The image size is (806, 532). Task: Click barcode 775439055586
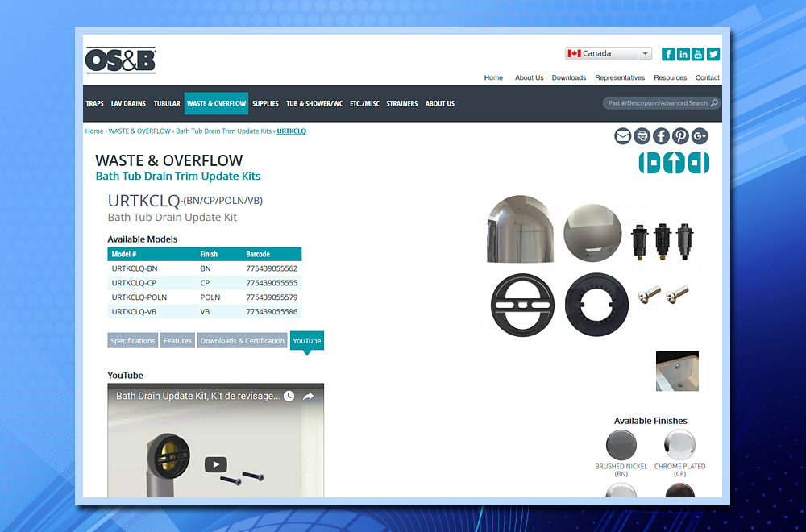coord(272,311)
